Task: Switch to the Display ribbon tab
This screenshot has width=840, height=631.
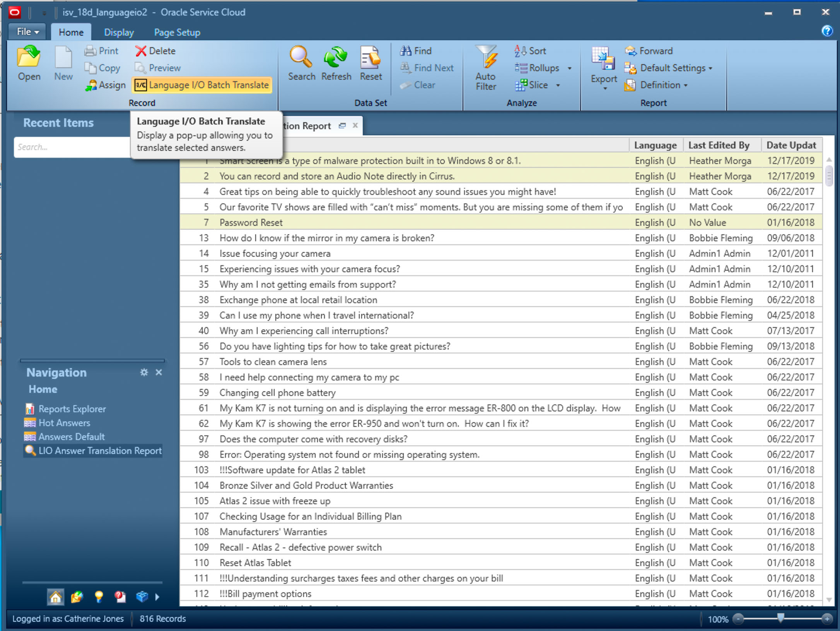Action: click(x=119, y=32)
